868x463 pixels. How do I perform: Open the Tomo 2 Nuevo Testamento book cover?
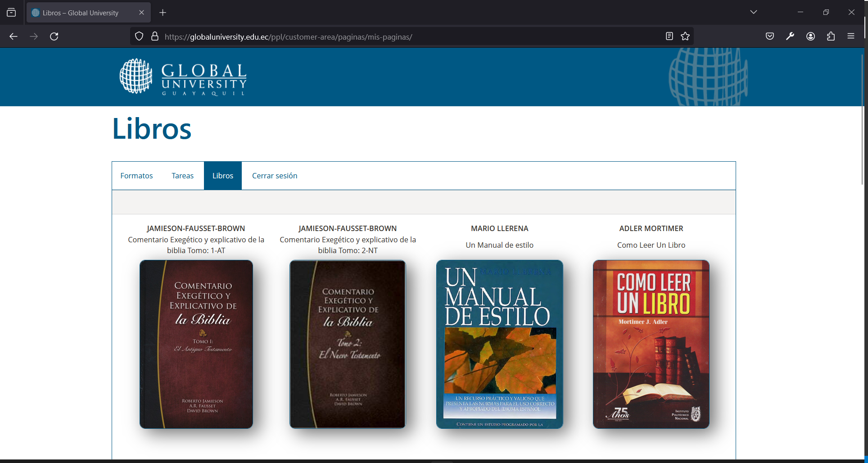pyautogui.click(x=348, y=344)
